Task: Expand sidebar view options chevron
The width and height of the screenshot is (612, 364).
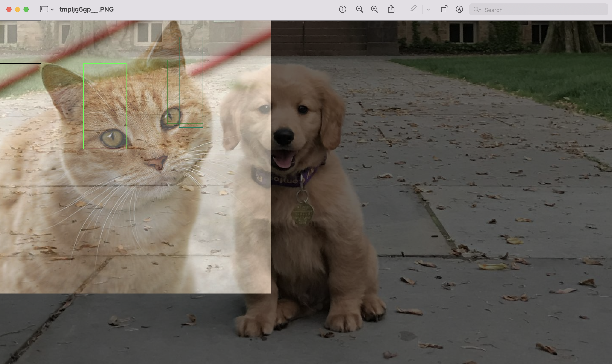Action: (52, 10)
